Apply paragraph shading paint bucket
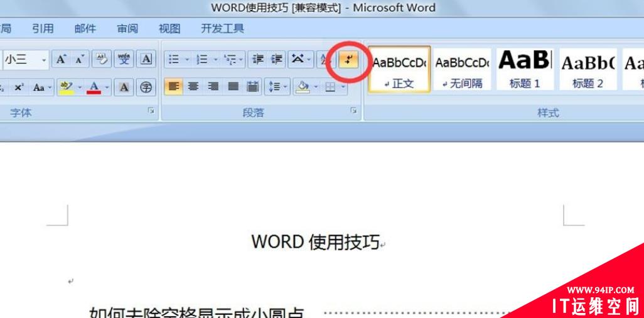Image resolution: width=644 pixels, height=318 pixels. 303,87
